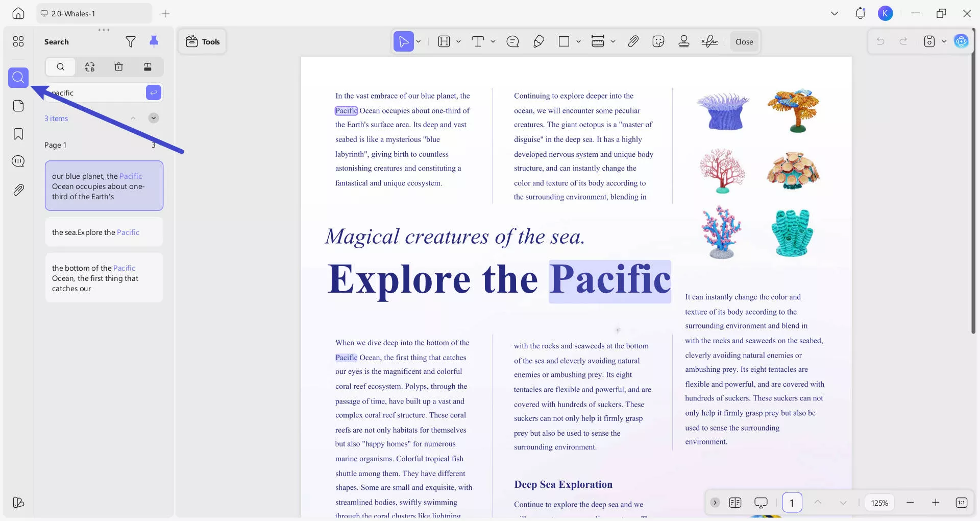Click the search result about Pacific Ocean bottom
This screenshot has width=980, height=521.
[104, 277]
